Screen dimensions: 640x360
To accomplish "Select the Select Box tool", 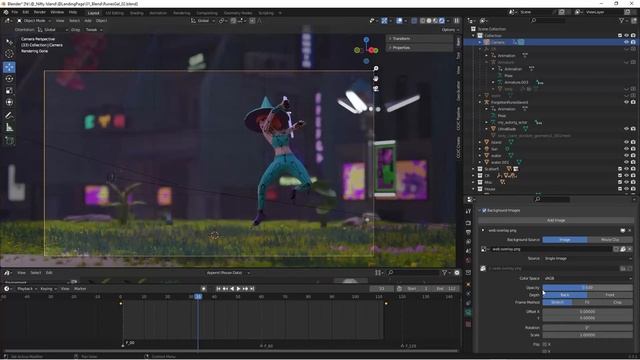I will (9, 42).
